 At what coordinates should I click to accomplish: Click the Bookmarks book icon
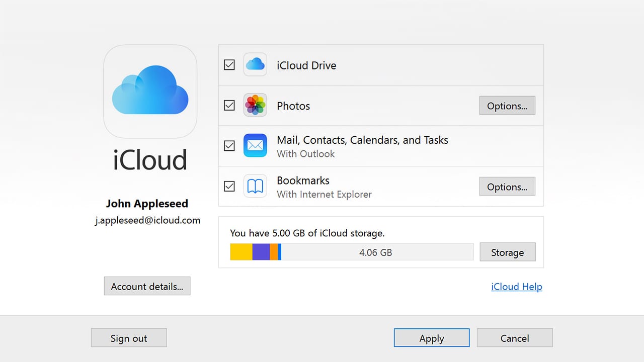point(255,187)
